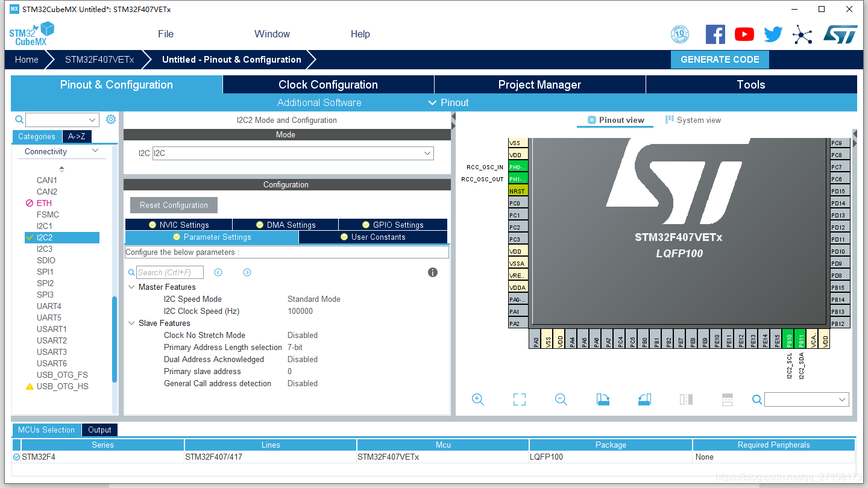Viewport: 868px width, 488px height.
Task: Toggle the vertical split view icon
Action: (x=686, y=399)
